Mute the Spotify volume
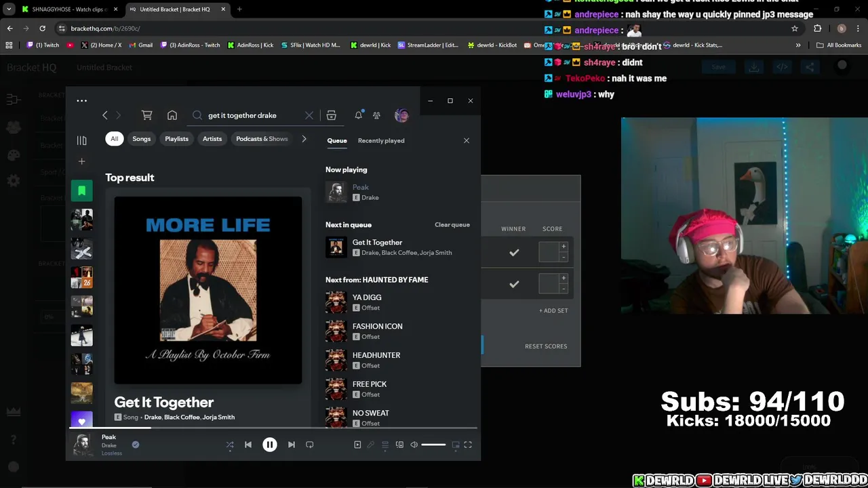Viewport: 868px width, 488px height. point(414,445)
